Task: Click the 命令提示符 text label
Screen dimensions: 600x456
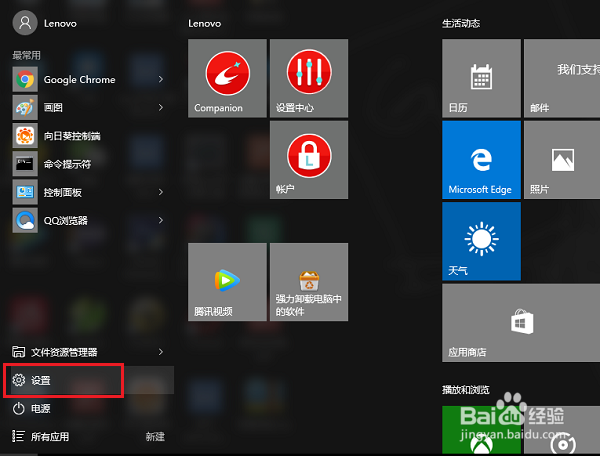Action: [x=67, y=164]
